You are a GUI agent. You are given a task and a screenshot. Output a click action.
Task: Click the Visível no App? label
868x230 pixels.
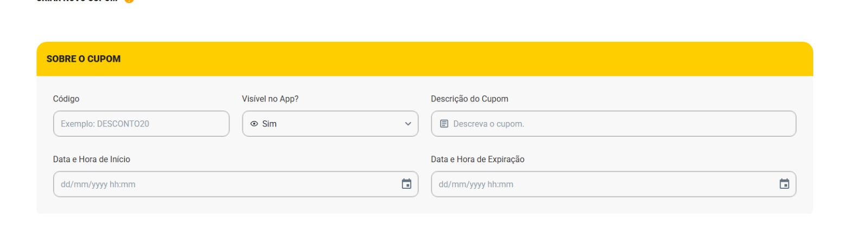[x=270, y=99]
